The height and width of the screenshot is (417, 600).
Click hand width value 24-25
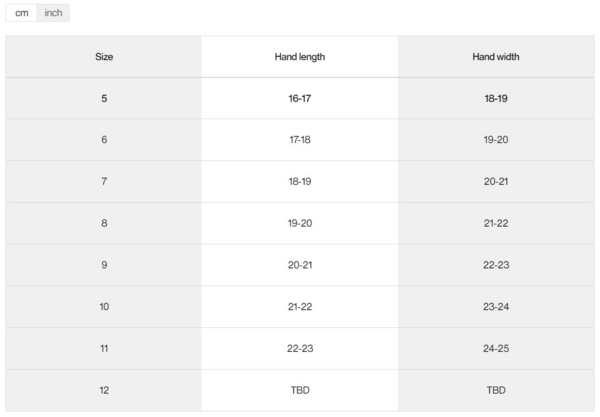[x=496, y=348]
